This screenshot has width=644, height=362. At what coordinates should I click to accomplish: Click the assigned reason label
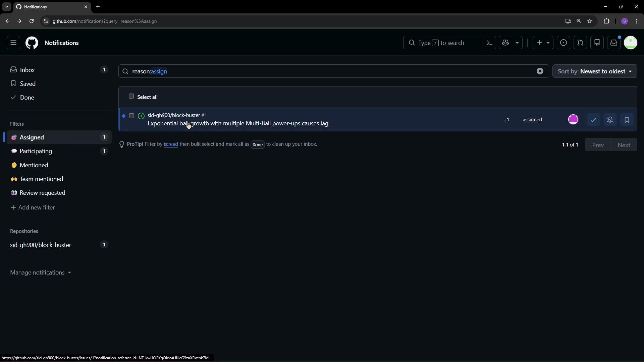pos(532,120)
